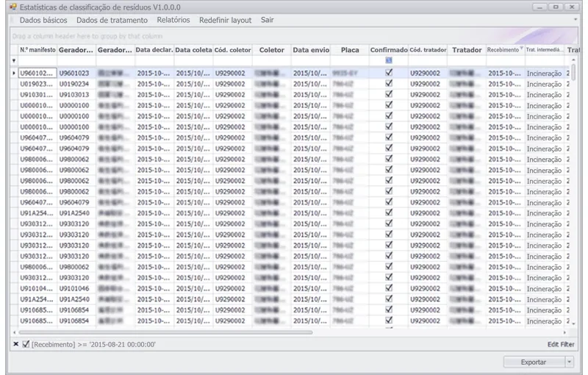Choose Sair from the menu bar
The image size is (588, 375).
point(268,20)
